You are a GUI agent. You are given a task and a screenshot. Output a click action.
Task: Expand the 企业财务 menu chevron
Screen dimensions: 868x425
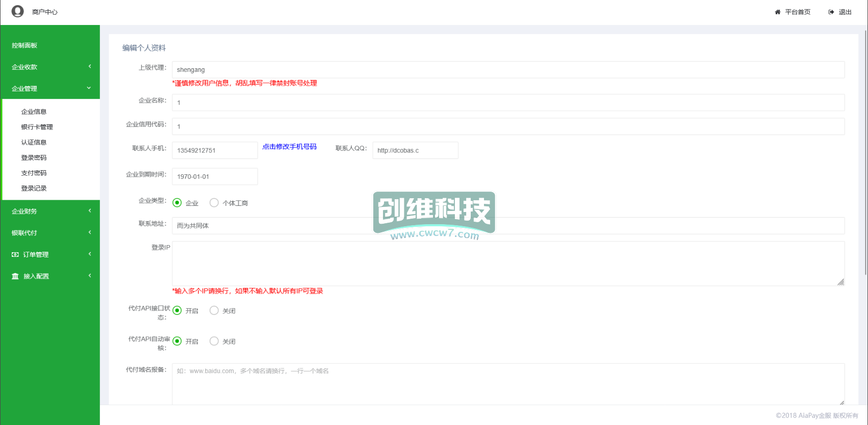coord(90,211)
